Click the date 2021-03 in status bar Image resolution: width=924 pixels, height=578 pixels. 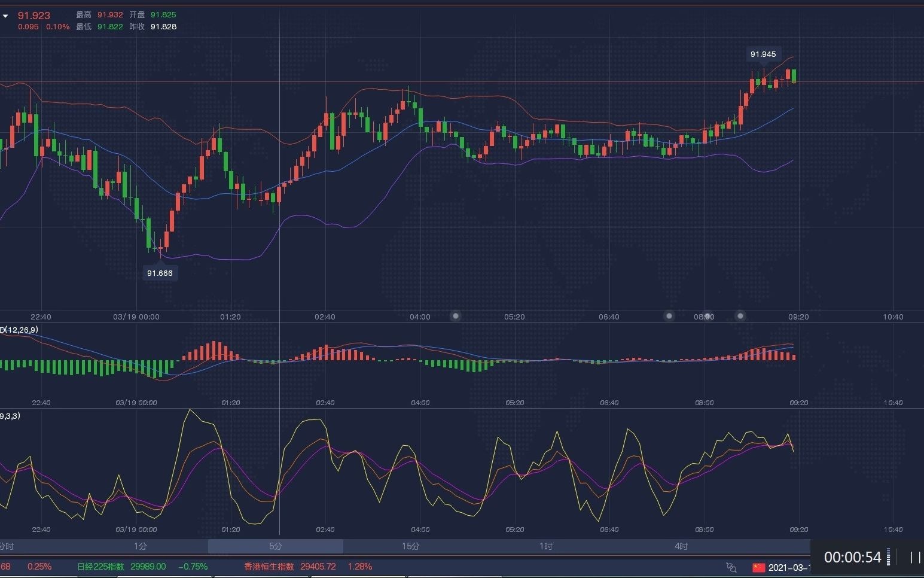point(789,567)
